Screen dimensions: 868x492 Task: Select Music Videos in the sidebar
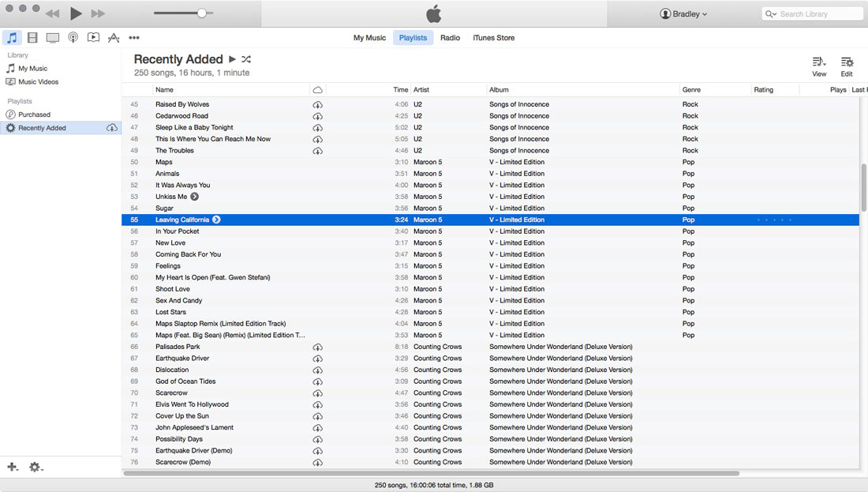(38, 81)
